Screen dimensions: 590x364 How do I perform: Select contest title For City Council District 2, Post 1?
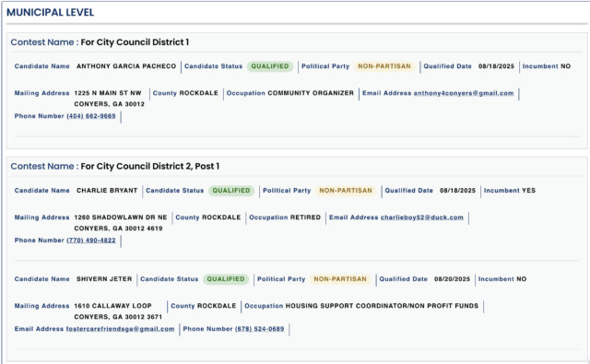tap(149, 166)
